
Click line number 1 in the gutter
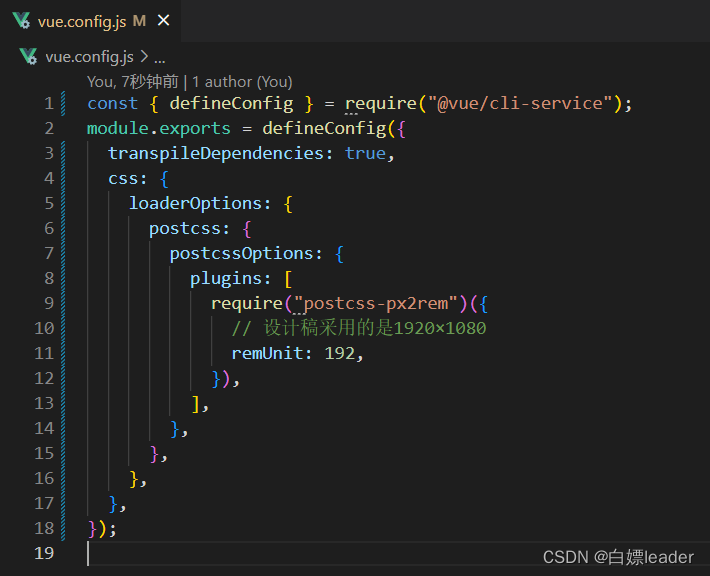click(49, 104)
